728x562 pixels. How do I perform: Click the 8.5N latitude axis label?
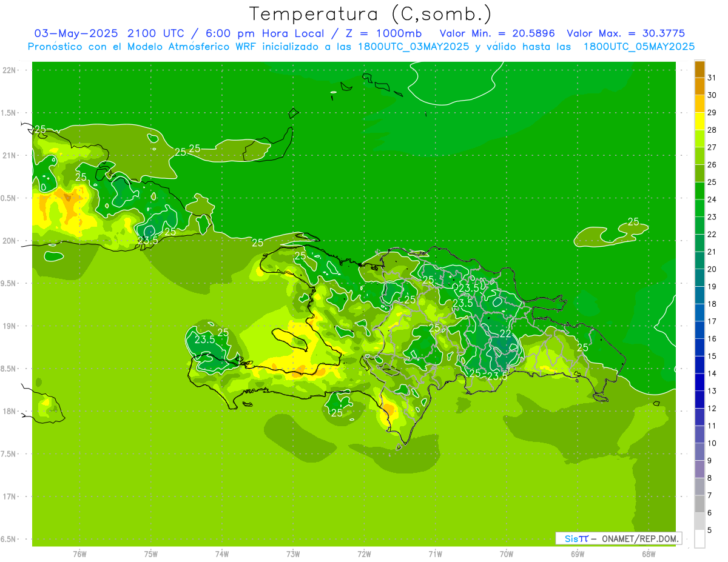click(x=8, y=369)
